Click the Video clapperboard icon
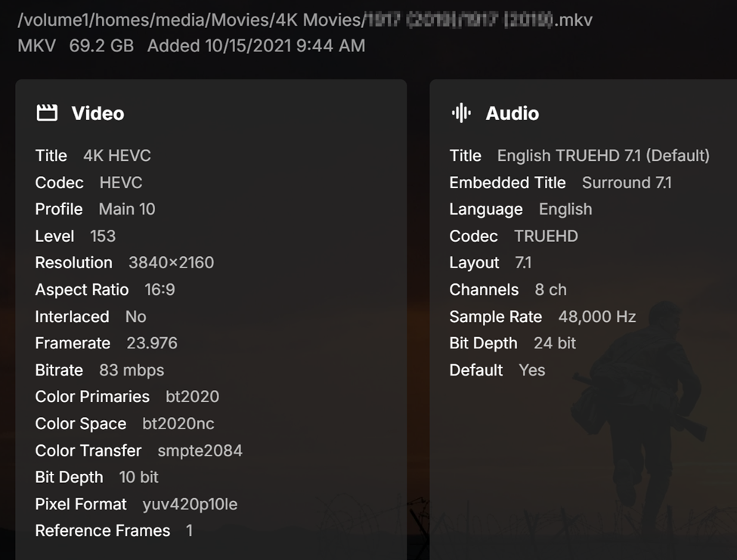 pos(47,113)
